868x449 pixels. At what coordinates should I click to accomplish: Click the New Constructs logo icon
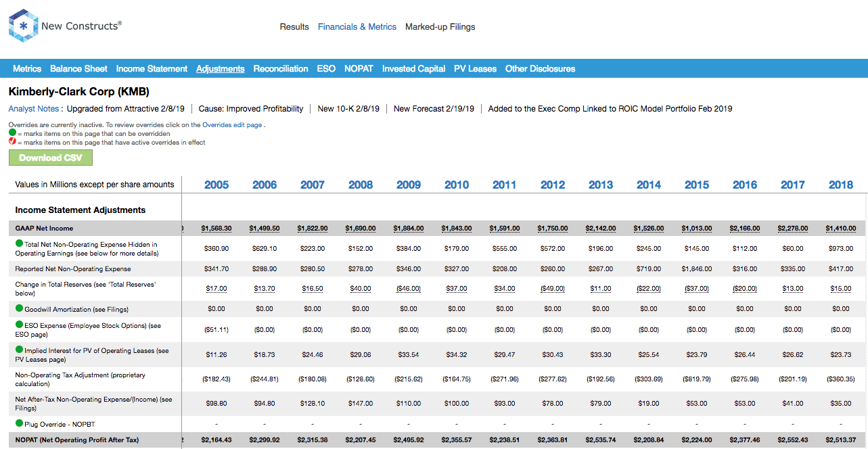23,26
